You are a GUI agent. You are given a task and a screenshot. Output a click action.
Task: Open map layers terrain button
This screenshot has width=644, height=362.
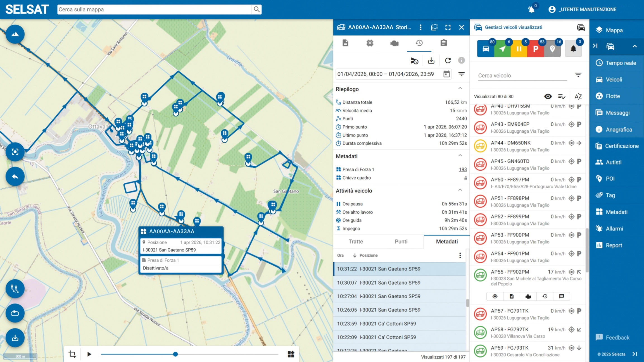[x=15, y=34]
